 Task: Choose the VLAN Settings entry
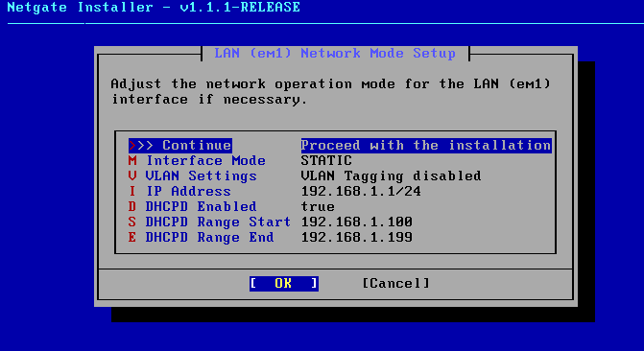192,176
